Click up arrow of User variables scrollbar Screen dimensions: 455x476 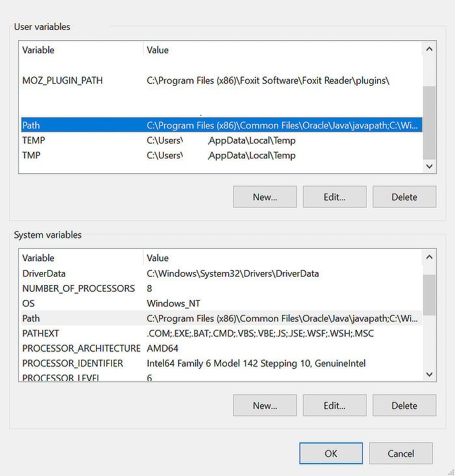pos(429,49)
